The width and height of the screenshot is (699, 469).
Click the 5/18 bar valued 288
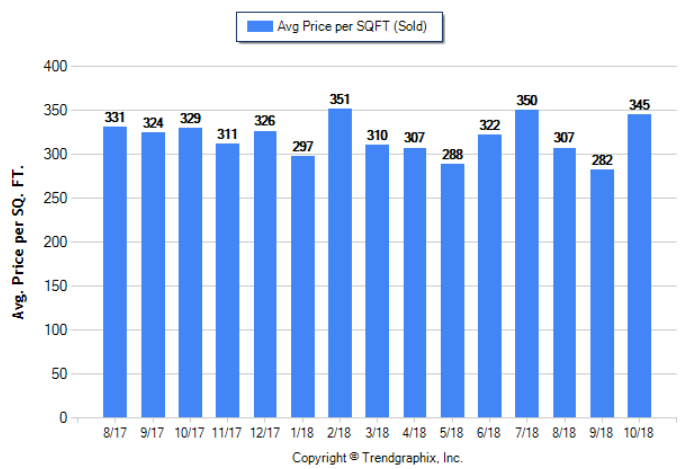[x=452, y=291]
